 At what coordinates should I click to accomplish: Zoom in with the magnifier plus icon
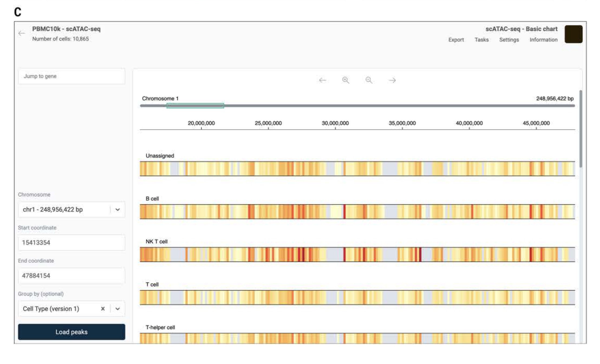[345, 80]
